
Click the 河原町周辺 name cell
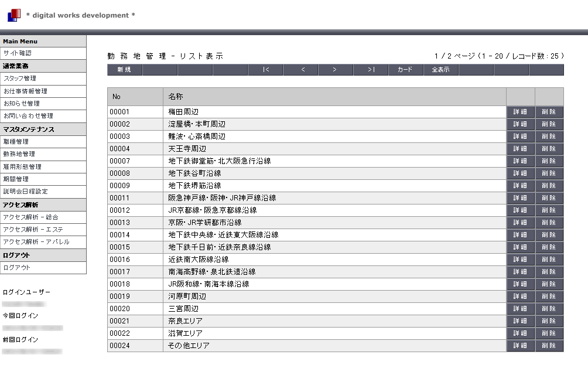coord(335,296)
